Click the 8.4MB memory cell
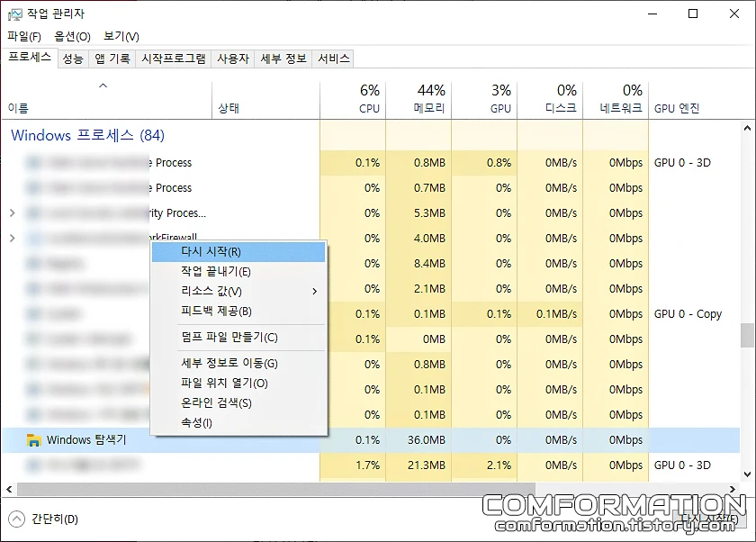 point(418,263)
